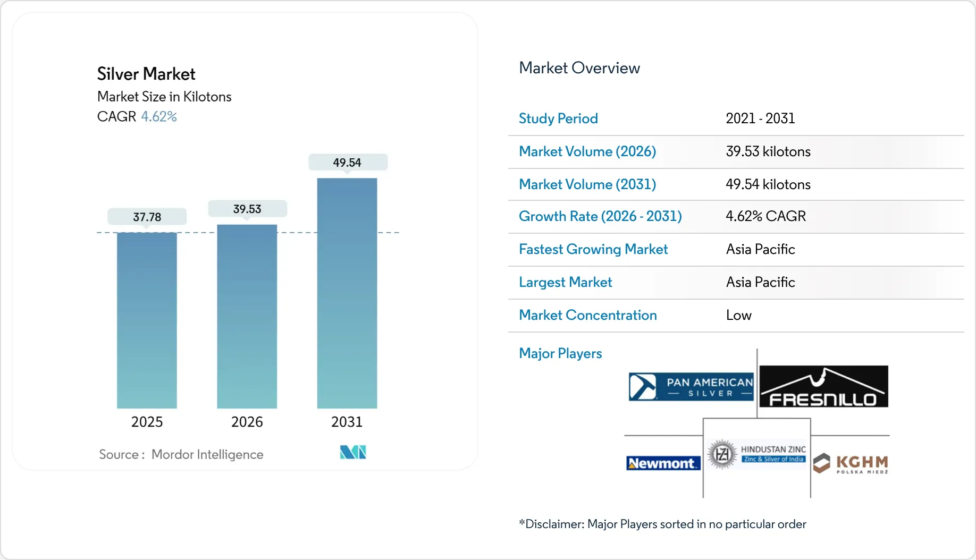Click the 39.53 value label

pos(247,209)
